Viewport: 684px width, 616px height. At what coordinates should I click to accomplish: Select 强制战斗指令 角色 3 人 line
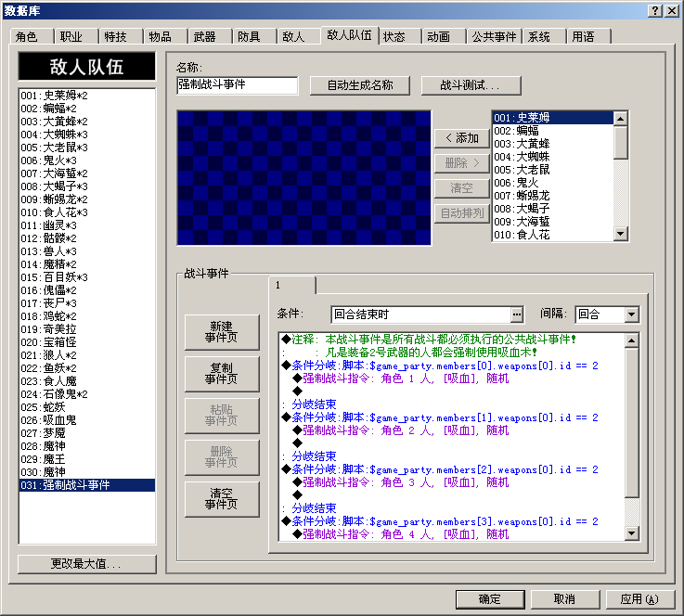click(x=452, y=482)
